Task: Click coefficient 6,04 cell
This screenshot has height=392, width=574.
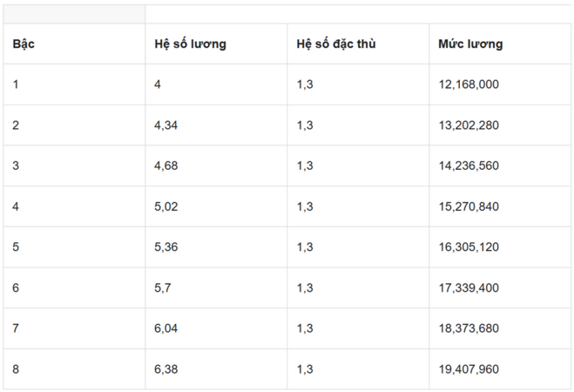Action: [216, 328]
